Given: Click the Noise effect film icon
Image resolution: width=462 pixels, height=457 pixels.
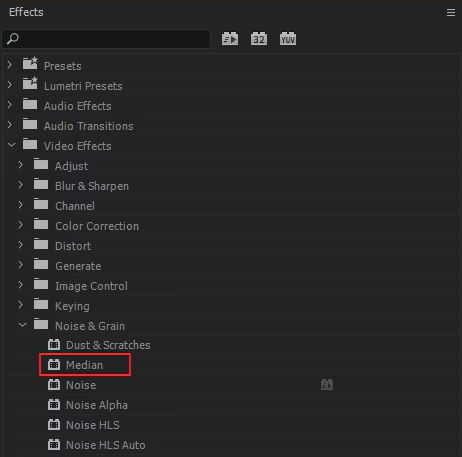Looking at the screenshot, I should 54,384.
